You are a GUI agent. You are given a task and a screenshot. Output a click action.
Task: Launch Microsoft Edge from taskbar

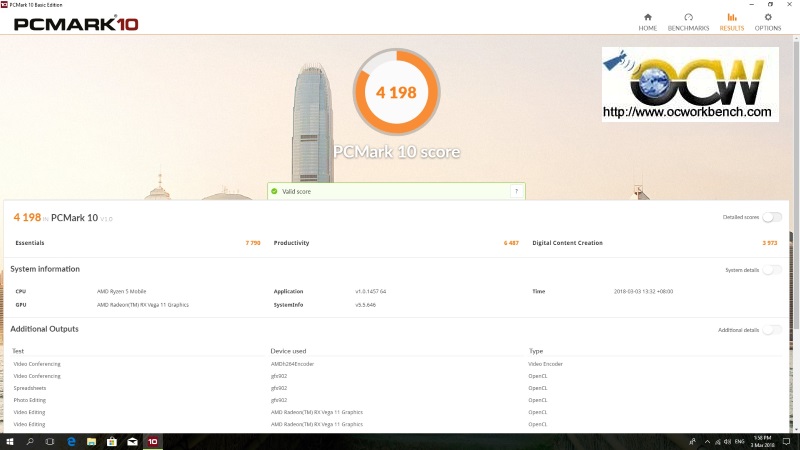pyautogui.click(x=71, y=442)
